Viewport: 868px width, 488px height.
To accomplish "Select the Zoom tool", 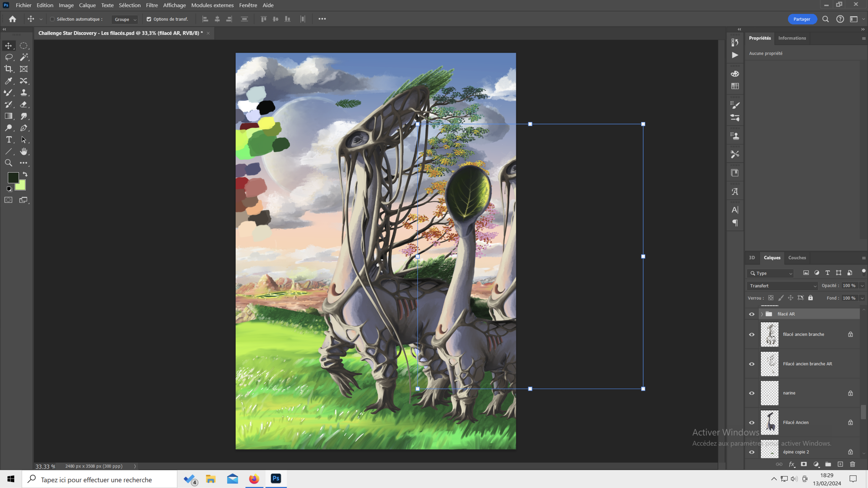I will (x=8, y=163).
